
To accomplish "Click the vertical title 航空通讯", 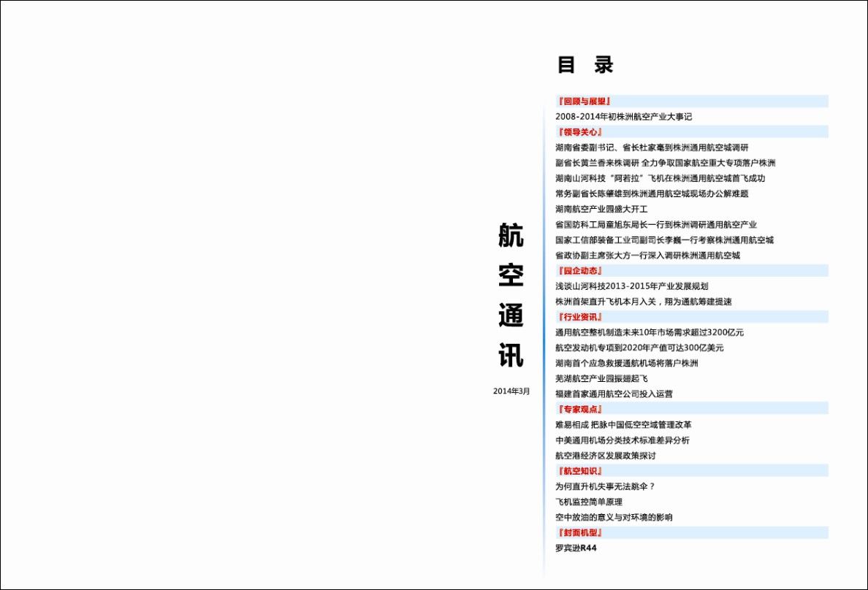I will tap(511, 295).
